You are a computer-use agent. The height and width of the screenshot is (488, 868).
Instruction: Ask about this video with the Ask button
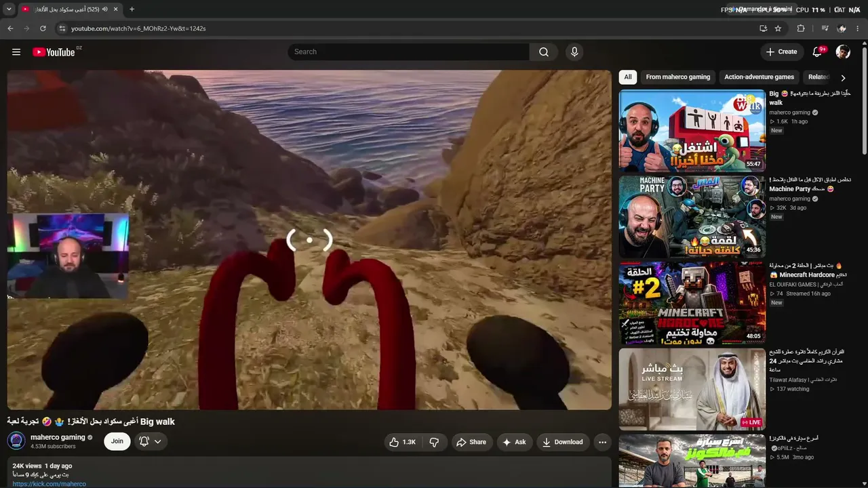(x=514, y=442)
